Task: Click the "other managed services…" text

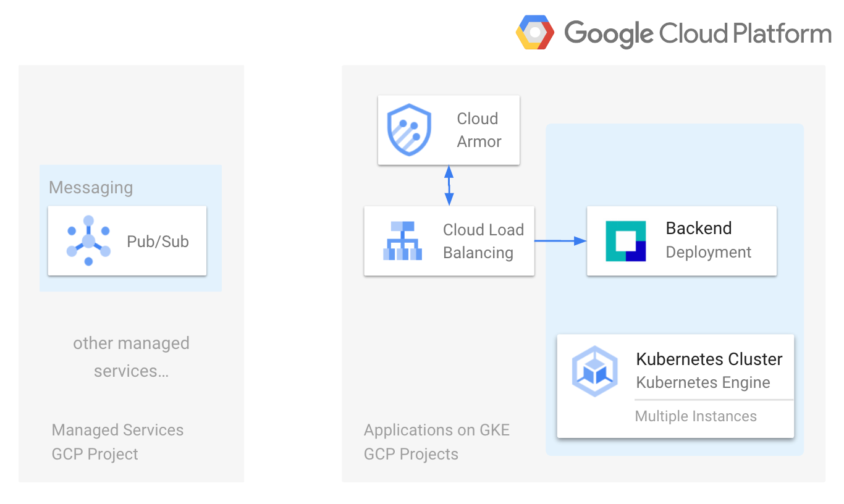Action: coord(131,357)
